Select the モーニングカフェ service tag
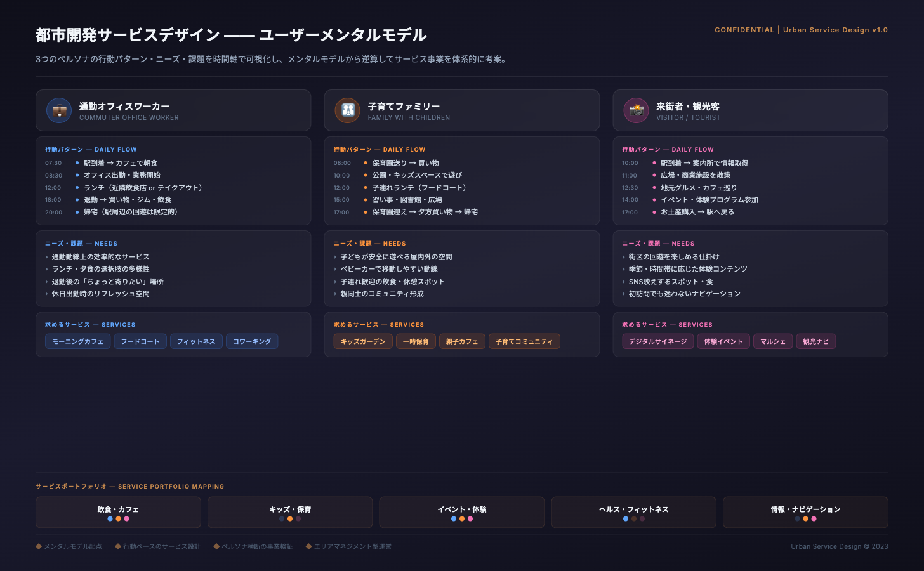Screen dimensions: 924x571 pos(77,341)
